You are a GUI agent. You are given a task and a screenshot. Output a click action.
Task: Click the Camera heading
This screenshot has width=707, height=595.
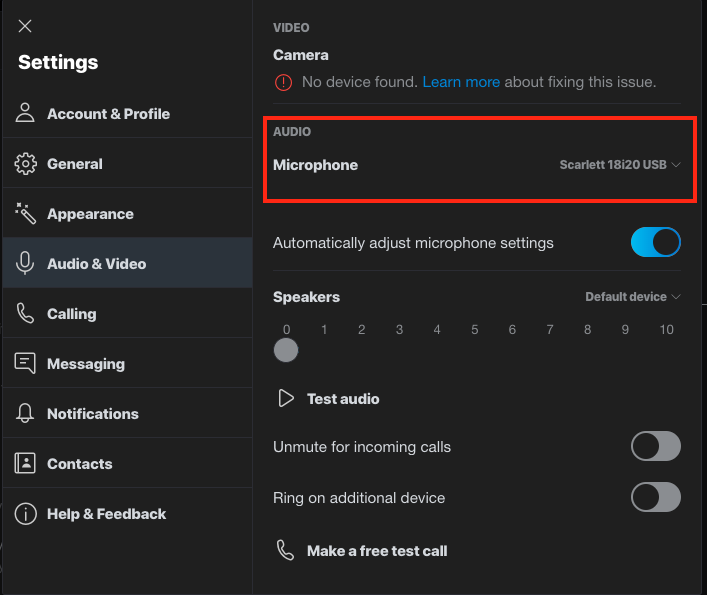(x=301, y=55)
